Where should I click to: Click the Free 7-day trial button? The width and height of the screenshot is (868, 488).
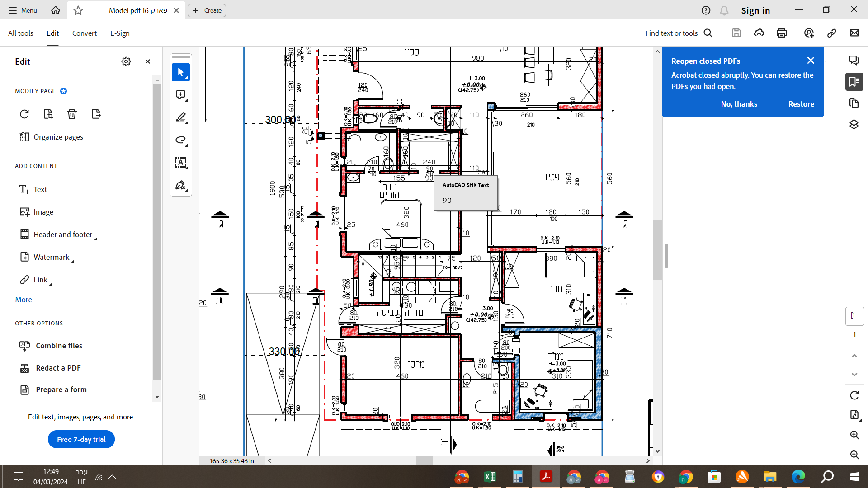point(81,439)
